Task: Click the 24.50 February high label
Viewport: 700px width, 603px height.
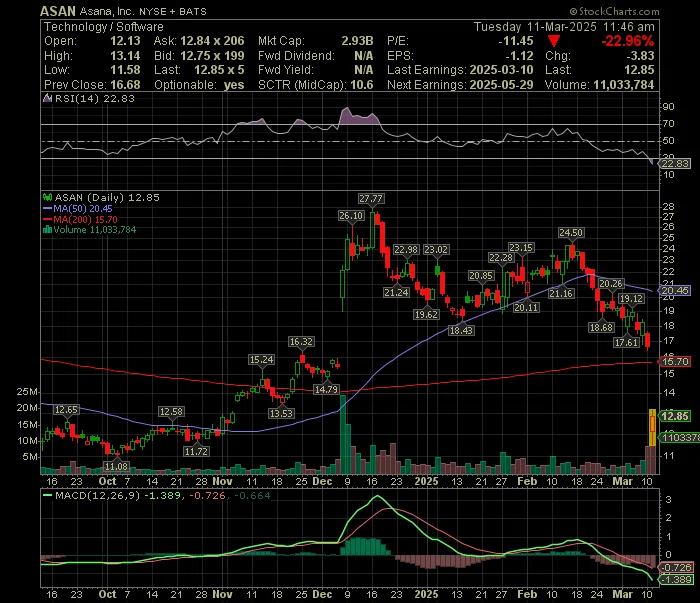Action: 571,233
